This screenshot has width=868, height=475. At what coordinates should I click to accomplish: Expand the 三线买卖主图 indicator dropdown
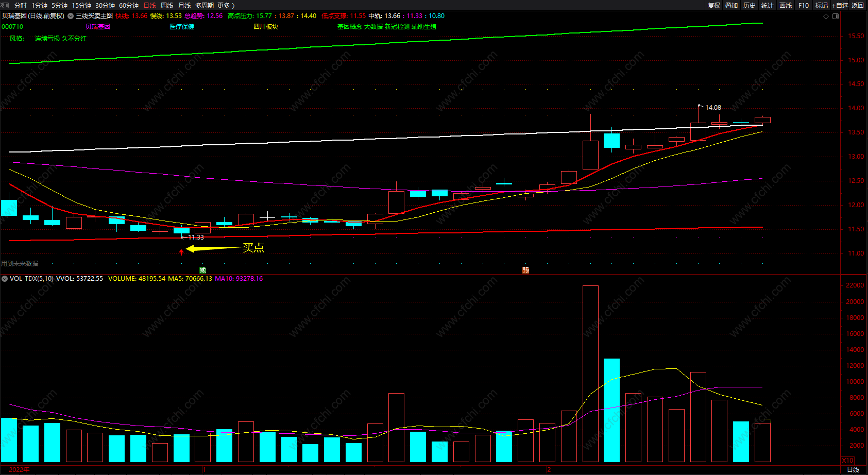pos(71,16)
